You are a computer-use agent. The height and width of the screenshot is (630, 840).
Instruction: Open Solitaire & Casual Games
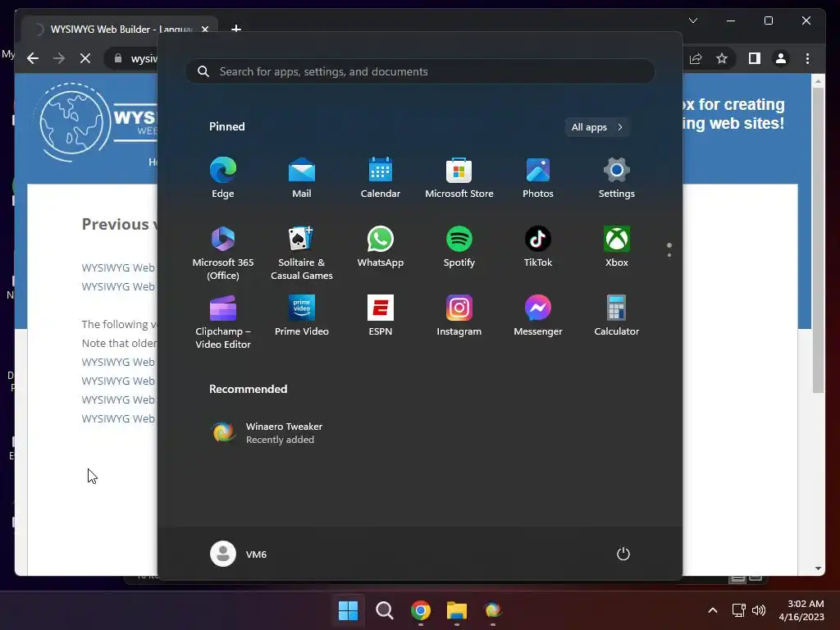point(302,253)
